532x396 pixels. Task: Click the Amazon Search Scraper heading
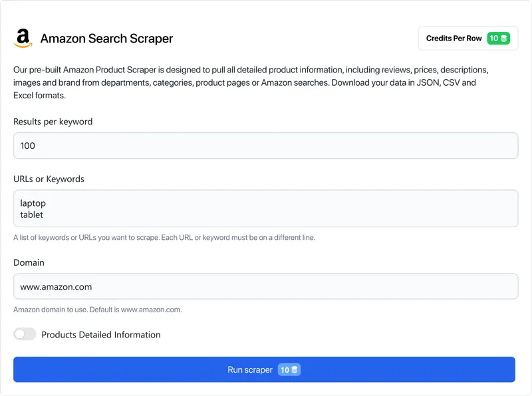[106, 39]
